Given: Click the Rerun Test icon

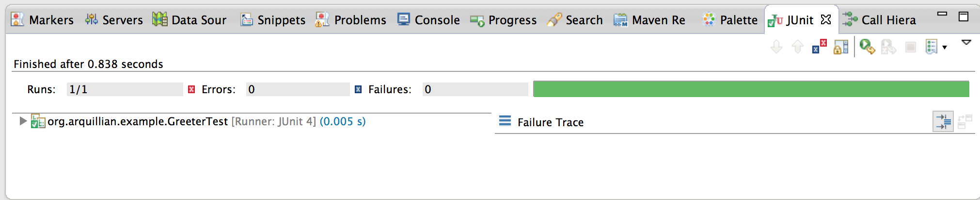Looking at the screenshot, I should click(867, 47).
